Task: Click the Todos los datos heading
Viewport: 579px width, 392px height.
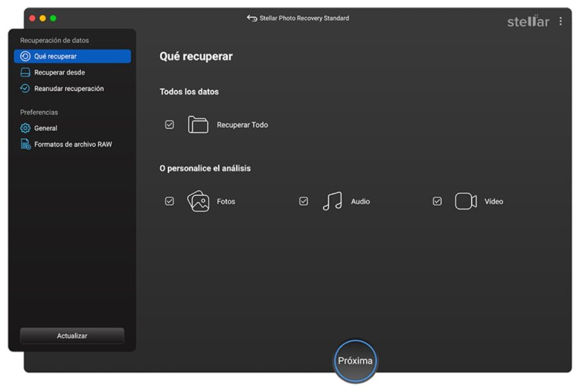Action: [189, 91]
